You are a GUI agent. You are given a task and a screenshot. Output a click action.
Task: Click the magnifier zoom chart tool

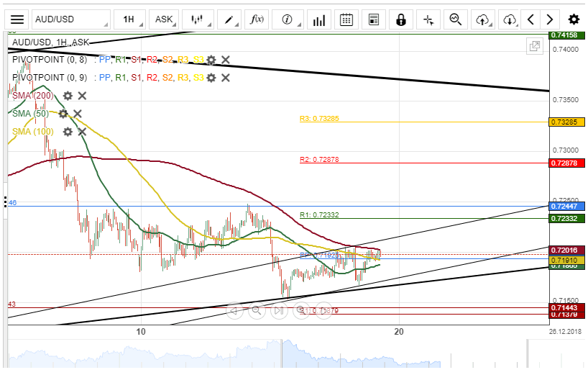[456, 19]
